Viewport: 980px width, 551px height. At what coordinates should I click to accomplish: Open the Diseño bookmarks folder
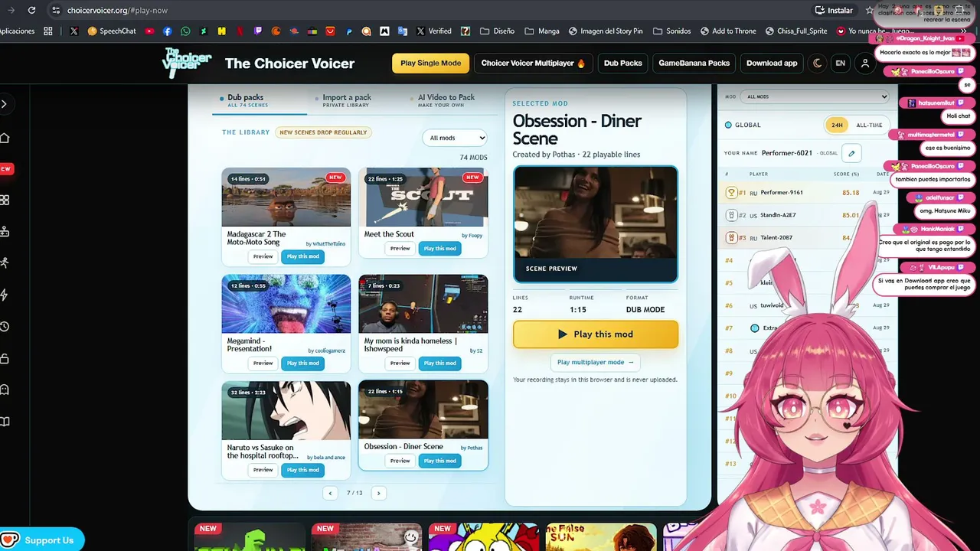(x=498, y=31)
